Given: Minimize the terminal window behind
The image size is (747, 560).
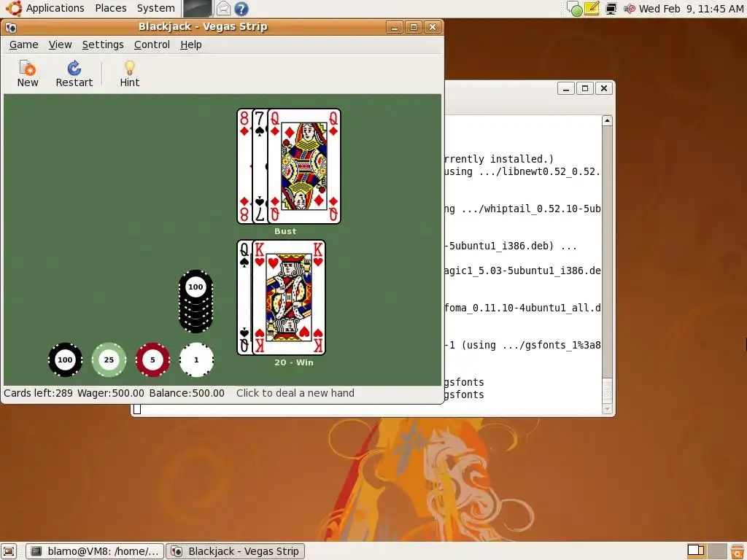Looking at the screenshot, I should point(566,88).
